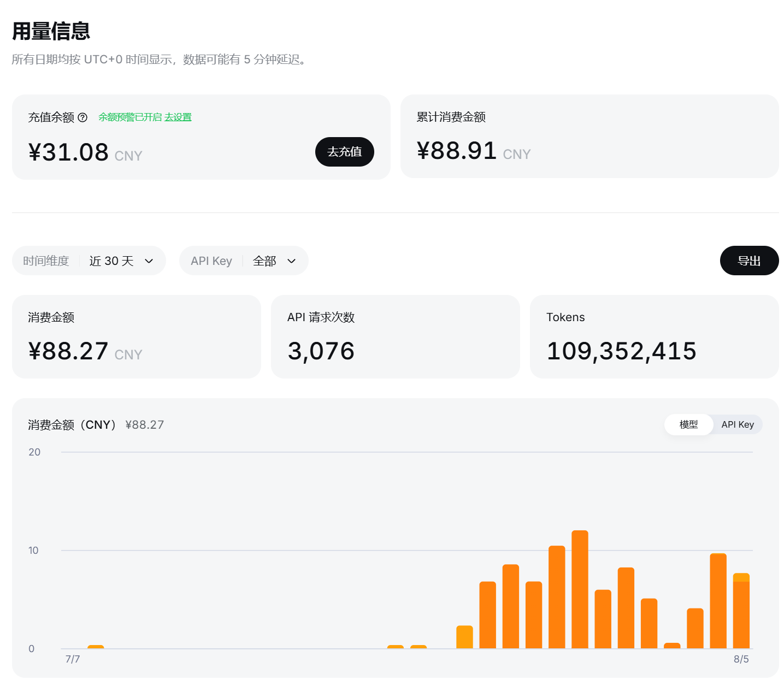This screenshot has width=784, height=680.
Task: Click the 7/7 axis date label
Action: point(73,659)
